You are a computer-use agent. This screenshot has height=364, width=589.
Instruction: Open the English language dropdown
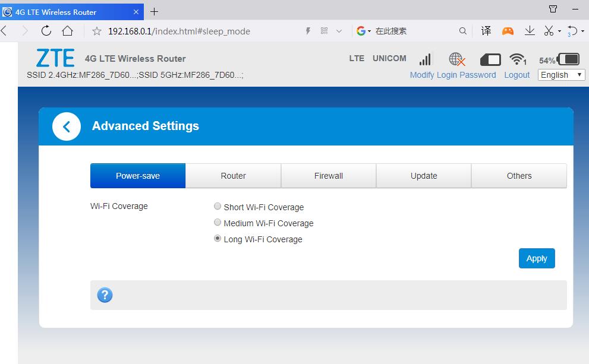(x=561, y=75)
